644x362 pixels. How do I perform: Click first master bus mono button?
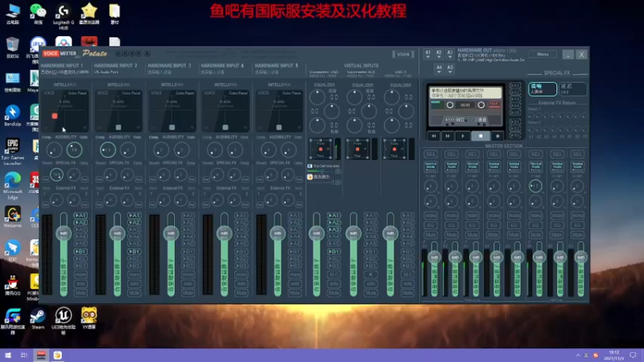(431, 216)
